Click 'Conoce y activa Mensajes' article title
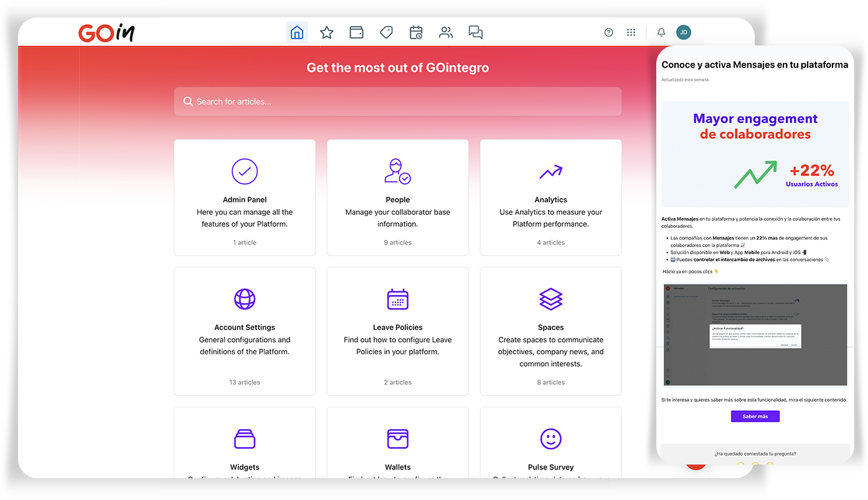This screenshot has height=500, width=868. point(755,65)
